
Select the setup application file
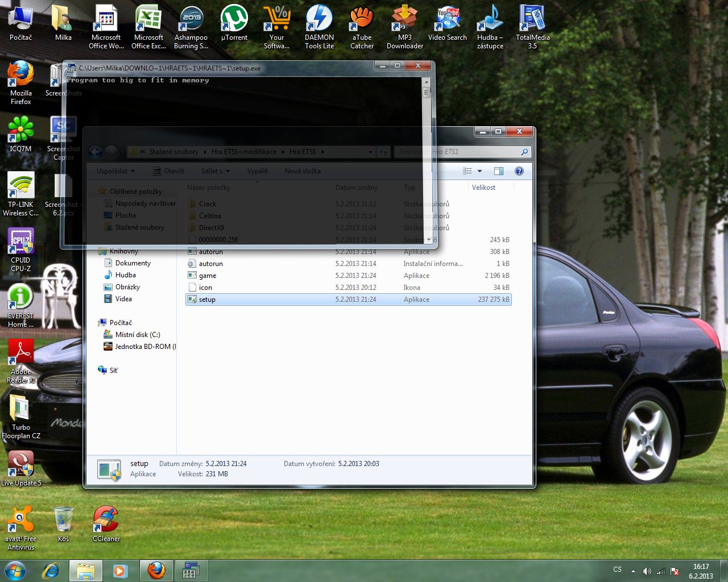(x=207, y=300)
